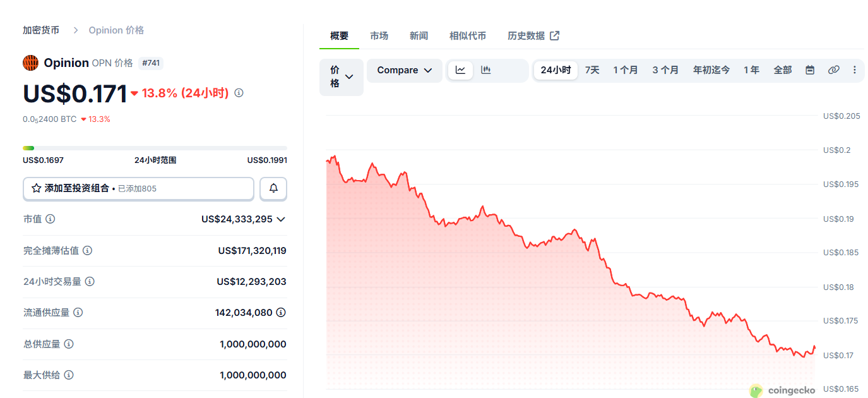Click the US$24,333,295 market cap value

point(237,219)
